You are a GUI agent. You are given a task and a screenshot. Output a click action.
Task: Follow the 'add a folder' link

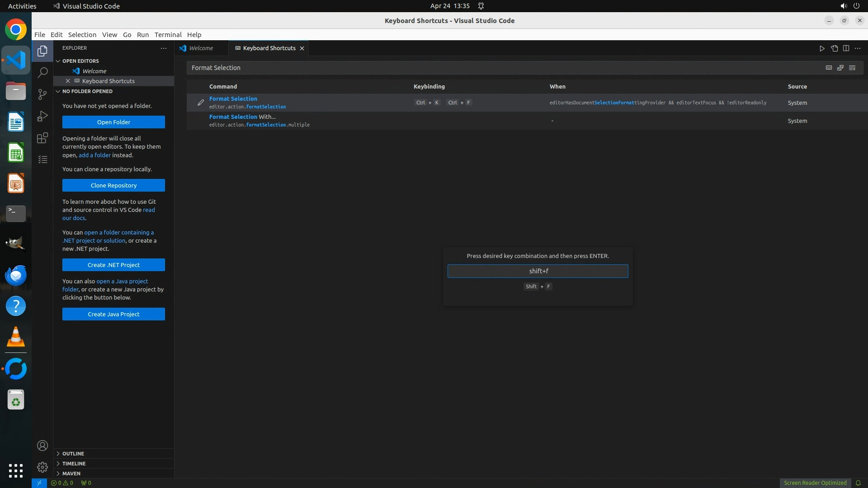94,155
